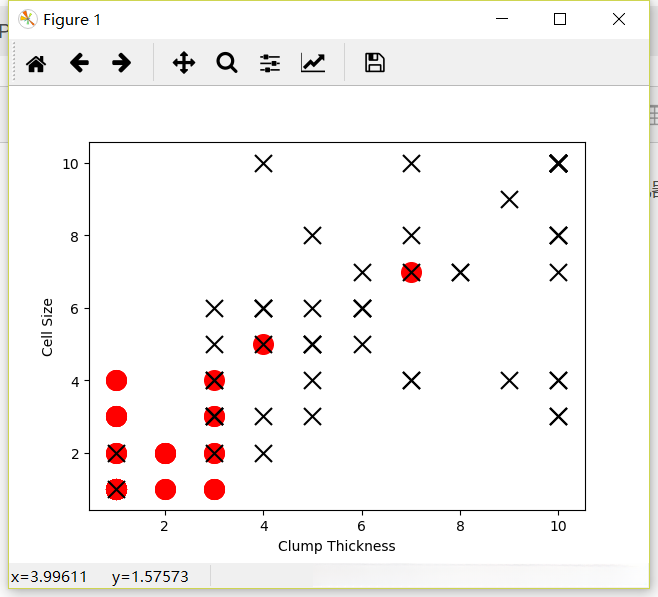
Task: Close the Figure 1 window
Action: tap(619, 19)
